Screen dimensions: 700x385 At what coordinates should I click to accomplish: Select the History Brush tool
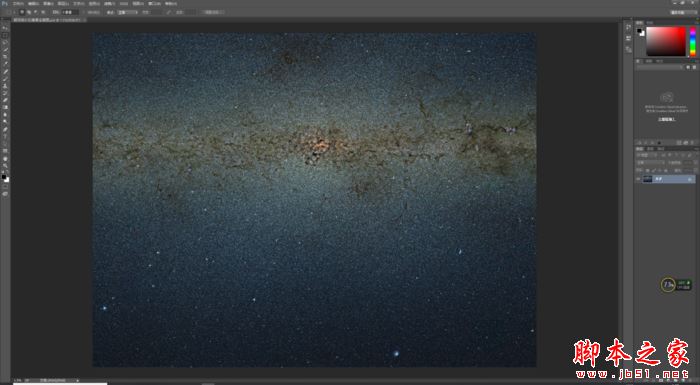5,93
